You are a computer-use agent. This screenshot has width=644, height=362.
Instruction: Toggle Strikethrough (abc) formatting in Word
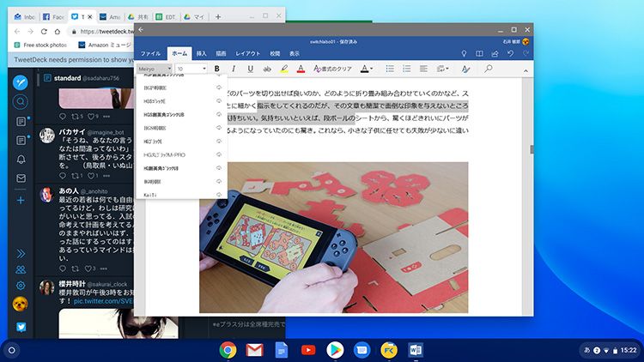tap(267, 69)
